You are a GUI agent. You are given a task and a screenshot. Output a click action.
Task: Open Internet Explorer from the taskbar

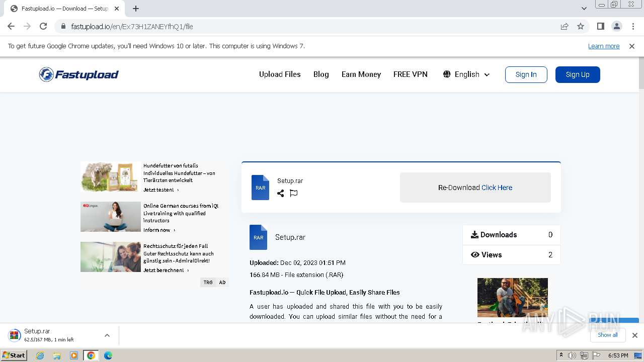click(x=40, y=355)
